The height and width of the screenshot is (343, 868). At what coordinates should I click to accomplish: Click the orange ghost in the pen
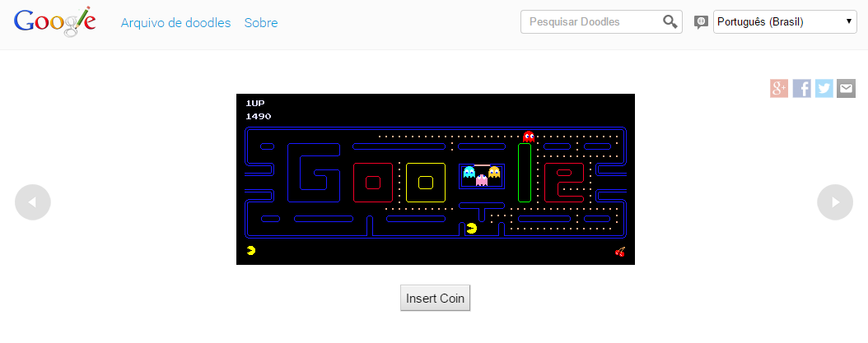pyautogui.click(x=494, y=172)
